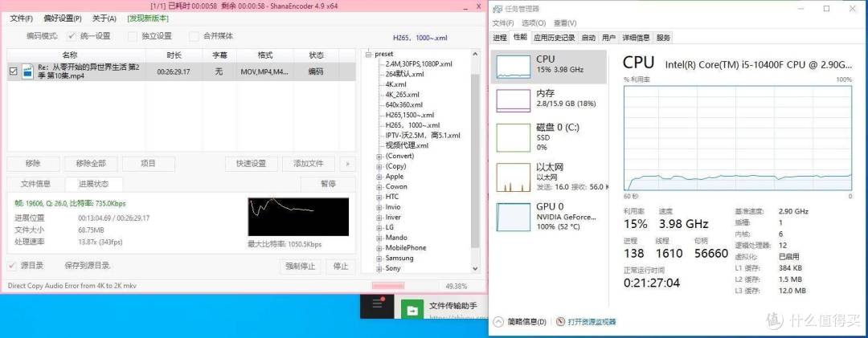Toggle the 统一设置 encoding mode checkbox
This screenshot has height=338, width=868.
coord(72,36)
